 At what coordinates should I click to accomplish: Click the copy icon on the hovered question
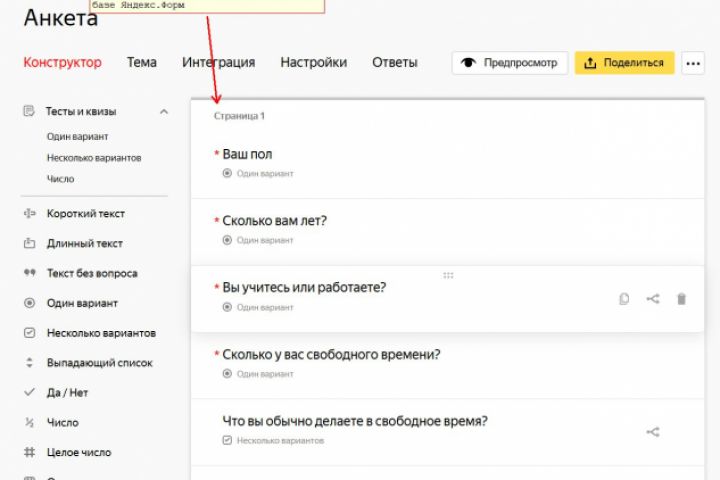[x=624, y=299]
